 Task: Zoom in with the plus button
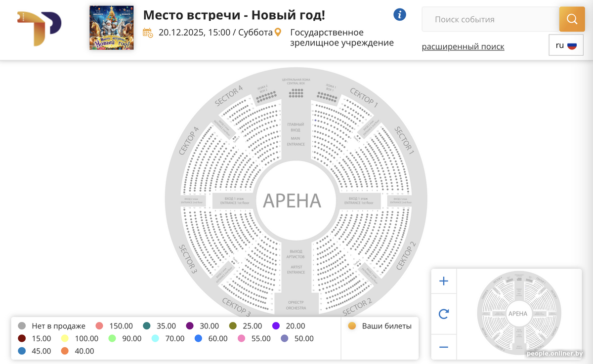444,281
